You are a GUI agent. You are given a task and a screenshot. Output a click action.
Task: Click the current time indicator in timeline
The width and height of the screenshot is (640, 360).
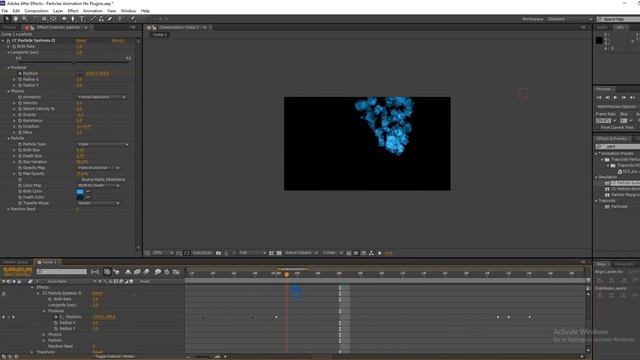[287, 275]
